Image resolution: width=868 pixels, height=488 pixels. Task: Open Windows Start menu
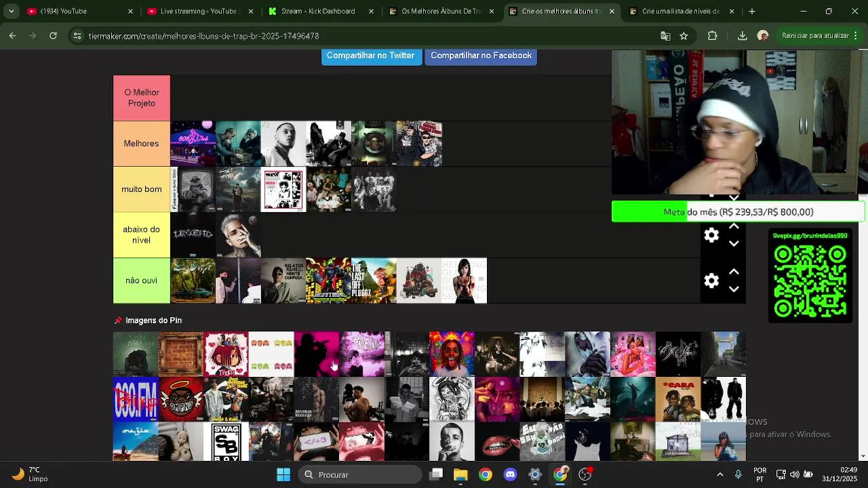(283, 474)
